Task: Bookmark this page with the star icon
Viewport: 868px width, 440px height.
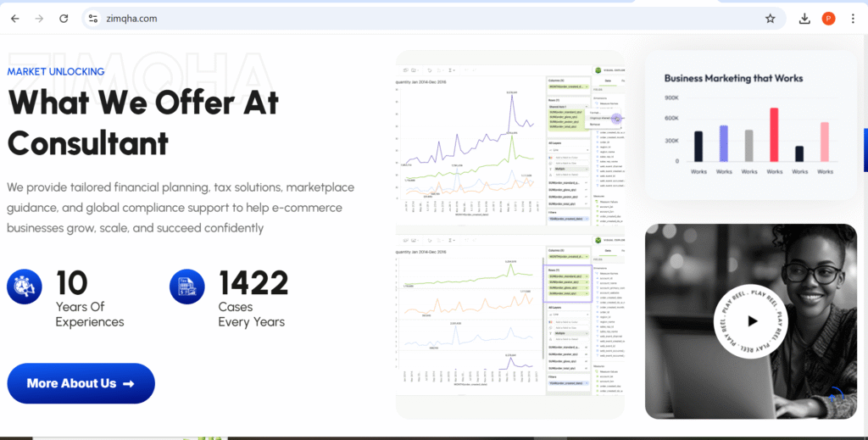Action: tap(770, 18)
